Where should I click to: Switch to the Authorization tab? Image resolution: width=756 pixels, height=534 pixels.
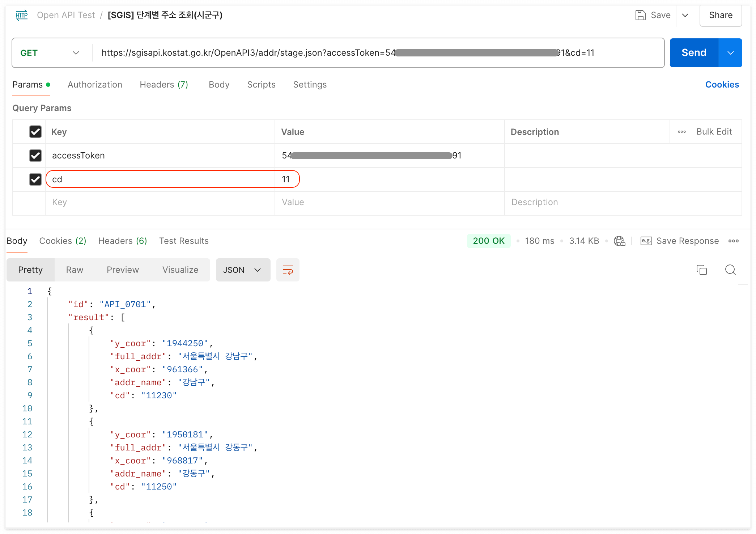pyautogui.click(x=95, y=85)
